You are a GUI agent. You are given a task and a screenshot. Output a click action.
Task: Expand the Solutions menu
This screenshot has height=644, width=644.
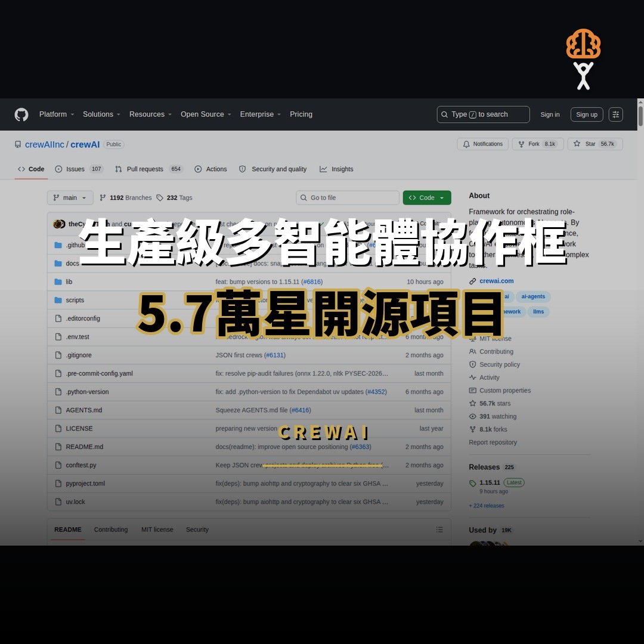coord(101,114)
